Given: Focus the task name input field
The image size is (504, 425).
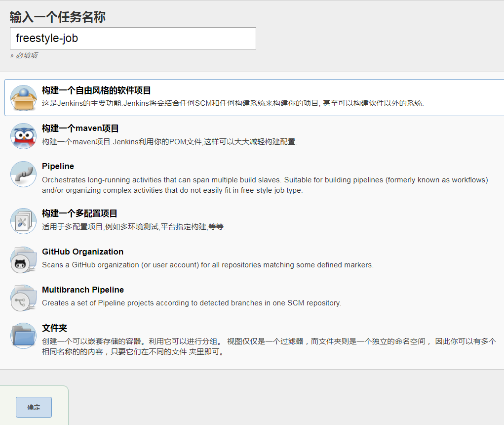Looking at the screenshot, I should pyautogui.click(x=133, y=38).
